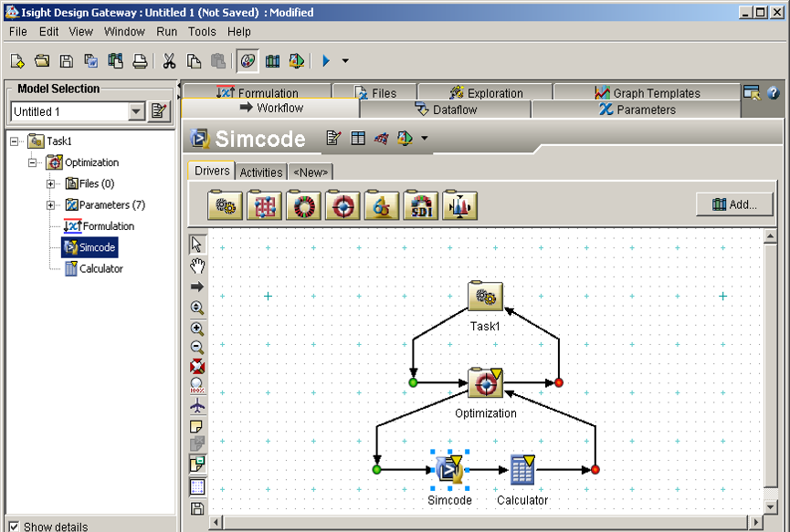
Task: Click the canvas vertical scrollbar up arrow
Action: click(x=770, y=235)
